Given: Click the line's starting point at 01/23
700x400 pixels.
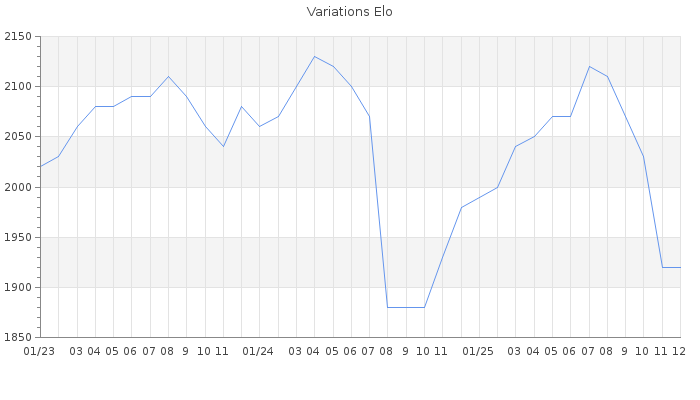Looking at the screenshot, I should point(40,167).
